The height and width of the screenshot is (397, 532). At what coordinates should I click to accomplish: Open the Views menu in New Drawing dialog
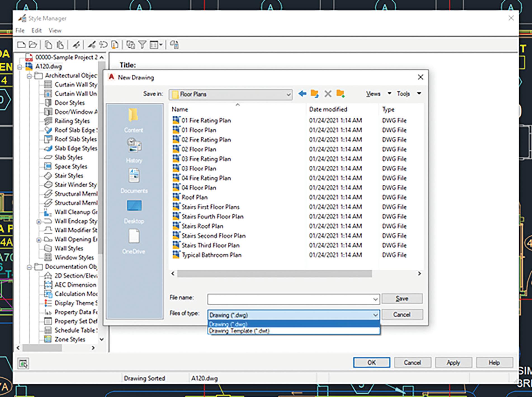[x=378, y=94]
